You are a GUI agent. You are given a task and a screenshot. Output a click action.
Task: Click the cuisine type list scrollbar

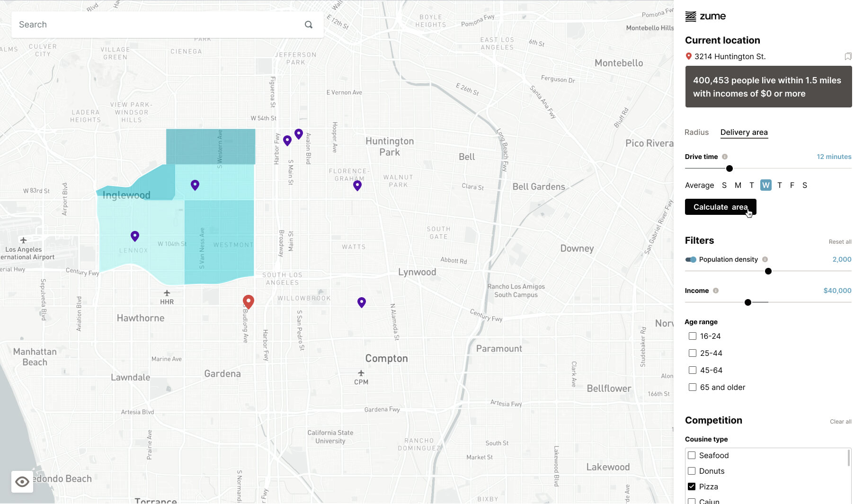click(x=848, y=458)
